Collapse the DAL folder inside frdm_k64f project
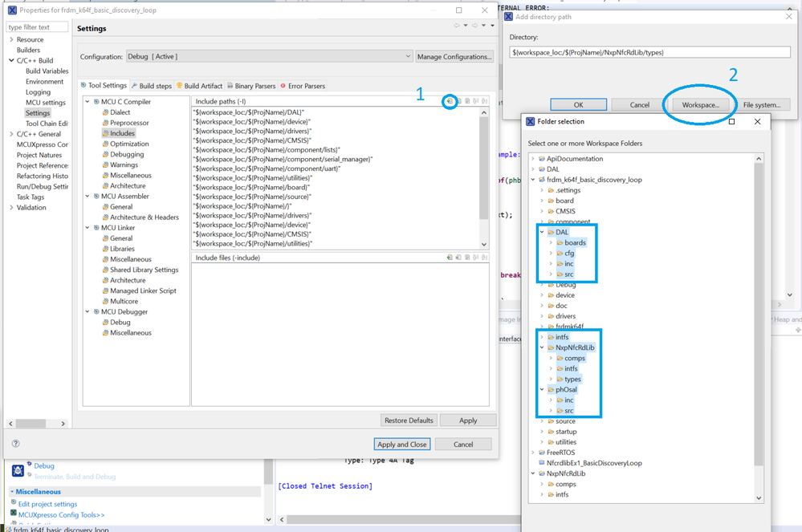802x532 pixels. [542, 232]
